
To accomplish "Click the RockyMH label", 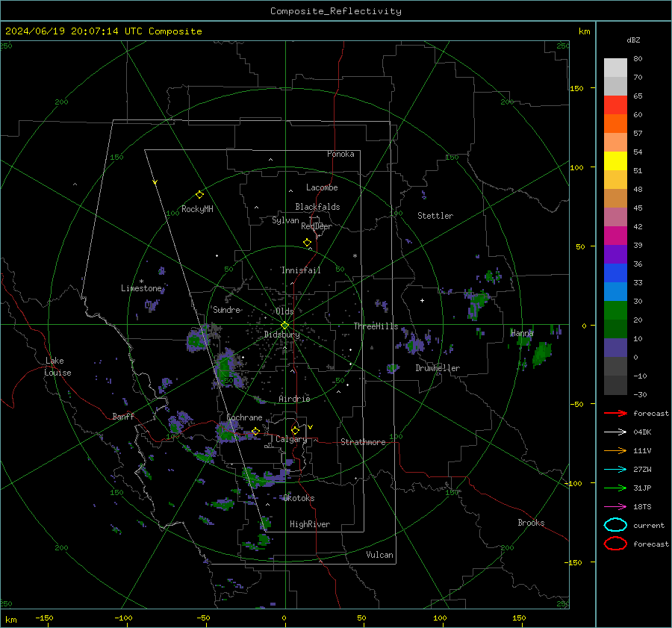I will click(197, 209).
